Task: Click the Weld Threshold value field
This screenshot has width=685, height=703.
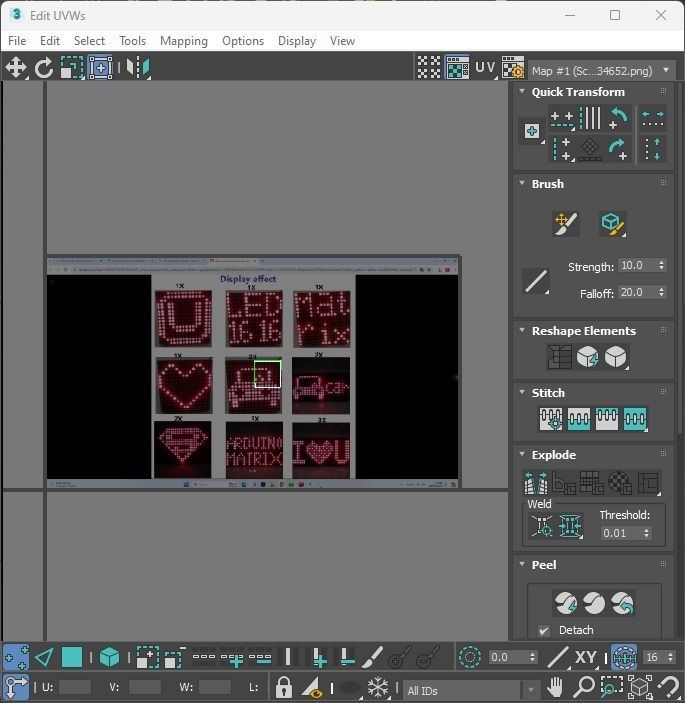Action: (621, 533)
